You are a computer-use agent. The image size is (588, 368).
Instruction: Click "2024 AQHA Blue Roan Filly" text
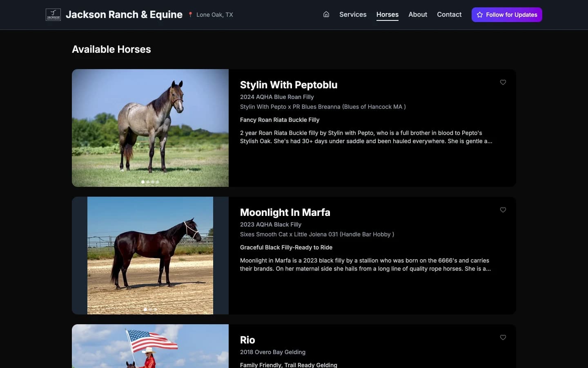[277, 97]
